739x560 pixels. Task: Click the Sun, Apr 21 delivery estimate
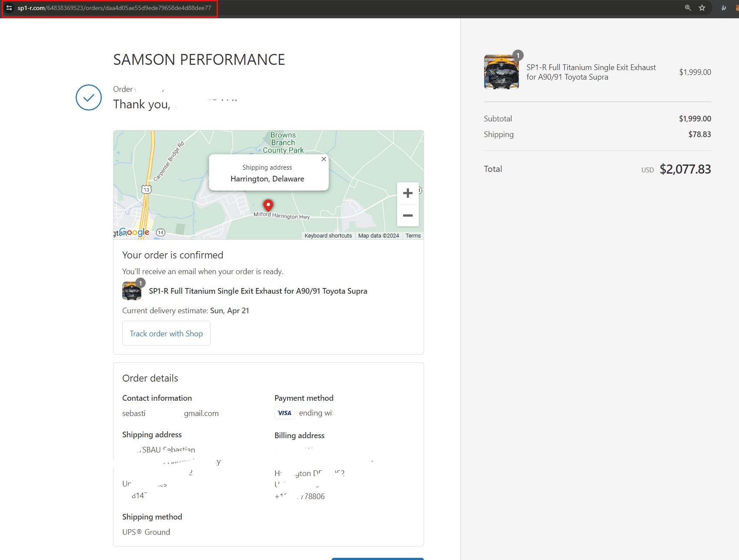(x=230, y=311)
